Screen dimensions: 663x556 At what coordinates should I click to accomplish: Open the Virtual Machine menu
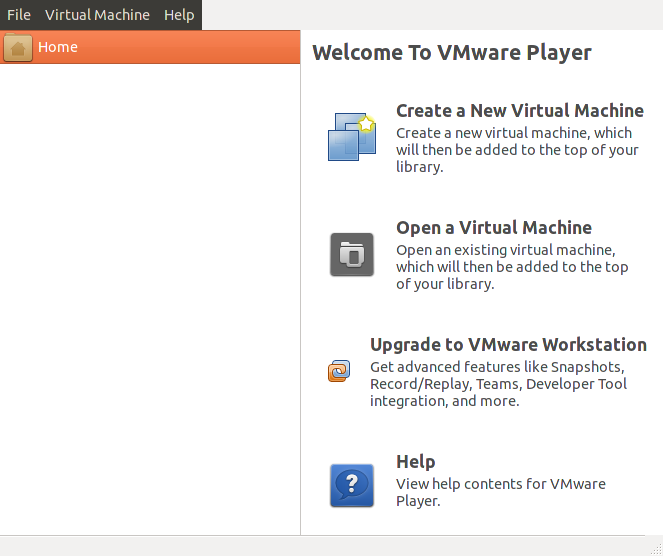click(97, 15)
